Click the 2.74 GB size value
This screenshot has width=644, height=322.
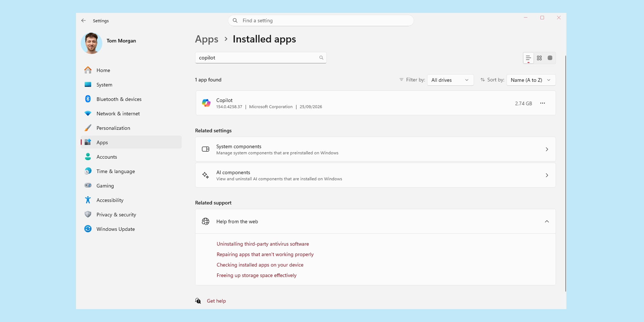point(523,103)
